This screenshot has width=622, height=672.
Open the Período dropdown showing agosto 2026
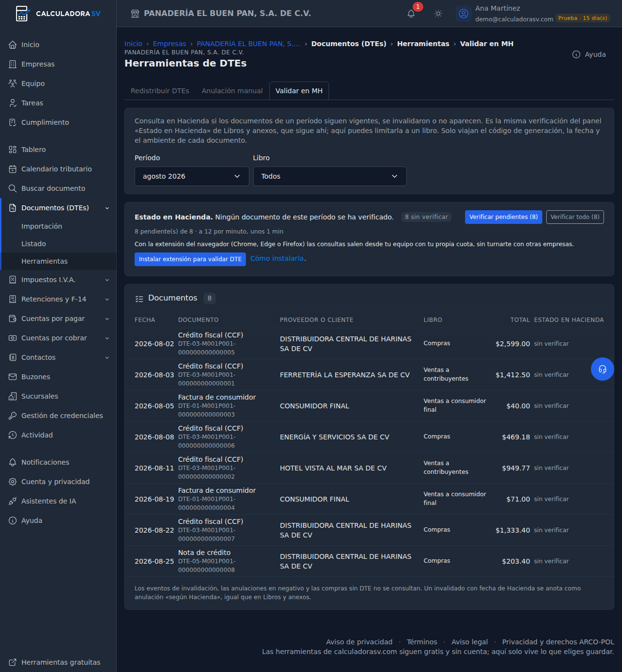pyautogui.click(x=191, y=176)
